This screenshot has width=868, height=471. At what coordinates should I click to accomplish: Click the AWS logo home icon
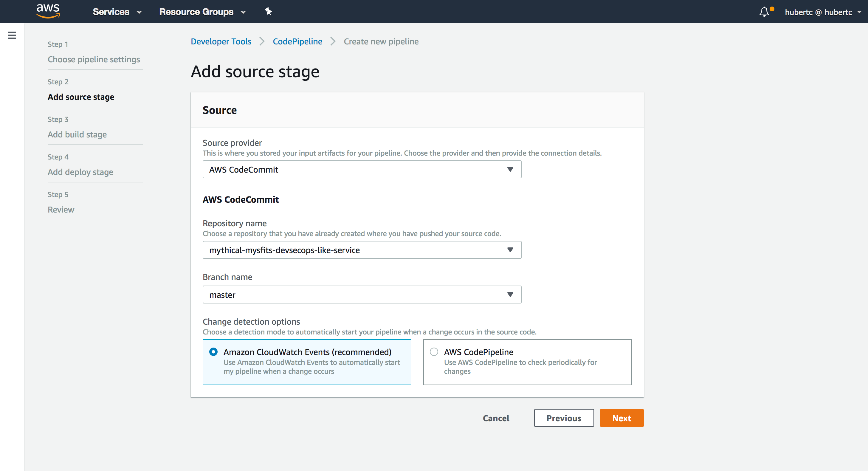click(x=48, y=11)
